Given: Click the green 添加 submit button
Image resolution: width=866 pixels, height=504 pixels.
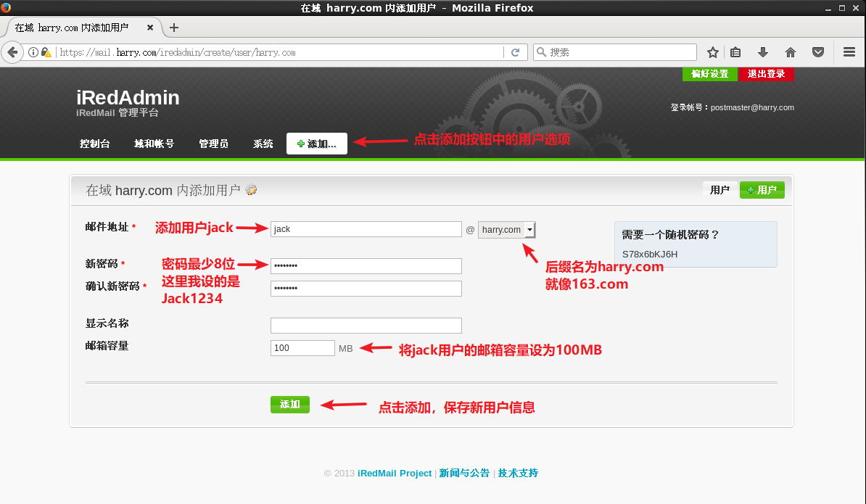Looking at the screenshot, I should click(x=290, y=405).
